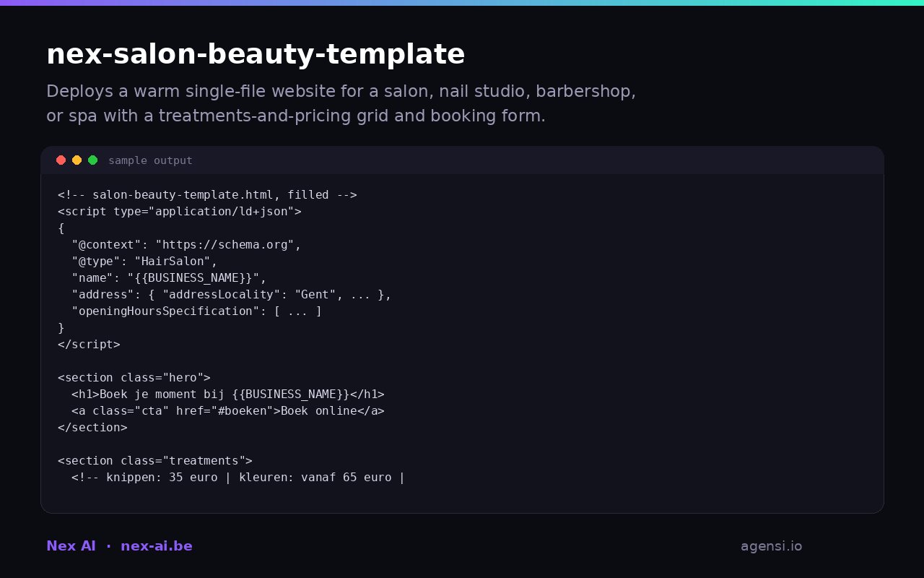
Task: Click the description line 'Deploys a warm single-file website'
Action: click(x=341, y=92)
